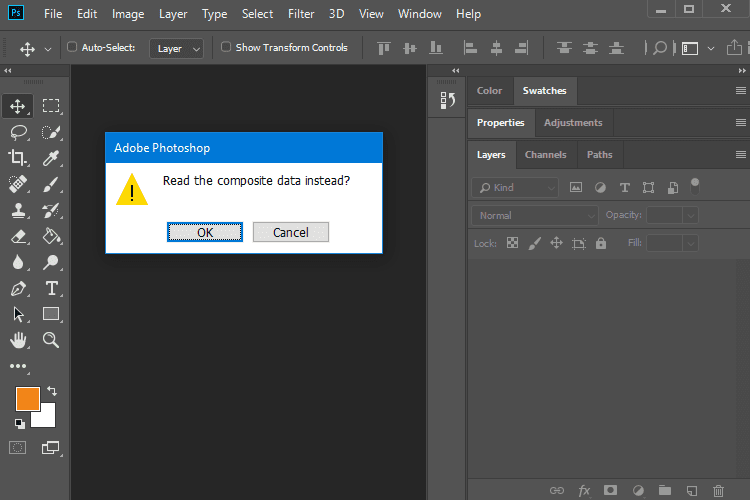Toggle filter for type layers
The image size is (750, 500).
pyautogui.click(x=624, y=188)
